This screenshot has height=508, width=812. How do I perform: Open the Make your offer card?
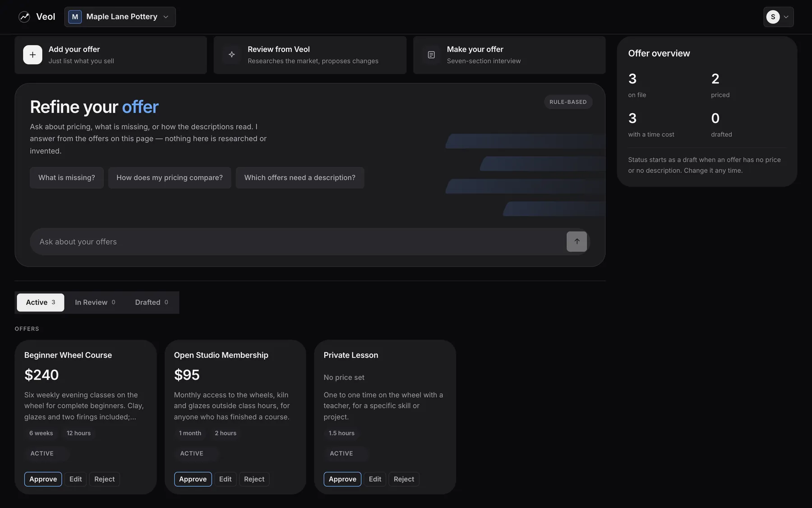[509, 55]
